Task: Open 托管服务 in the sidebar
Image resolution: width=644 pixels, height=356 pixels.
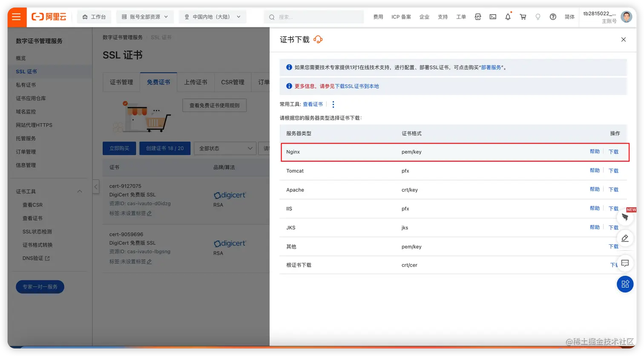Action: [x=26, y=139]
